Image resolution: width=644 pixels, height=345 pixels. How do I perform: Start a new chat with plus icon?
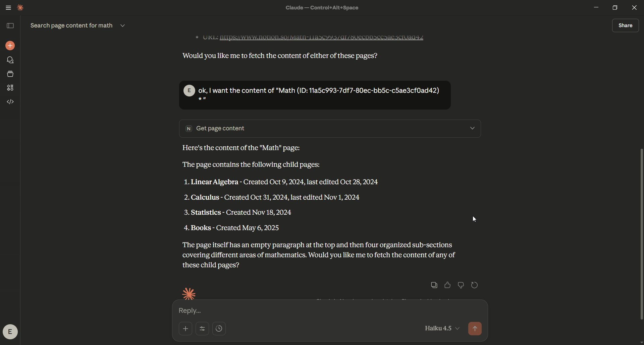(10, 46)
